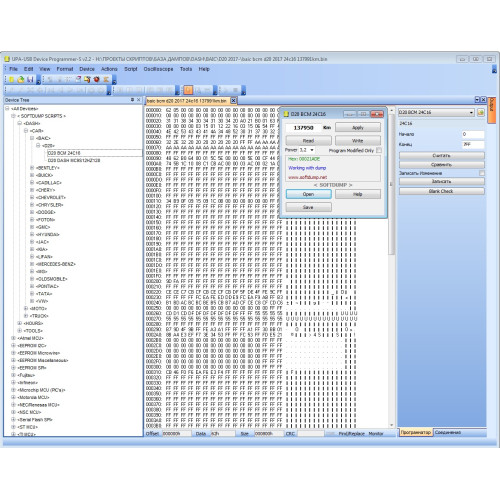The height and width of the screenshot is (500, 500).
Task: Click the red bug debug toolbar icon
Action: [x=97, y=79]
